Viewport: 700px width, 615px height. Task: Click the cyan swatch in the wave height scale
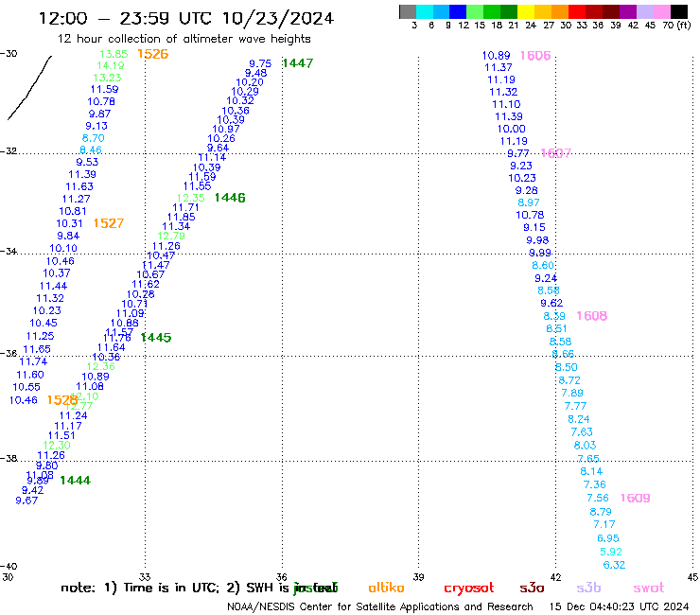425,11
